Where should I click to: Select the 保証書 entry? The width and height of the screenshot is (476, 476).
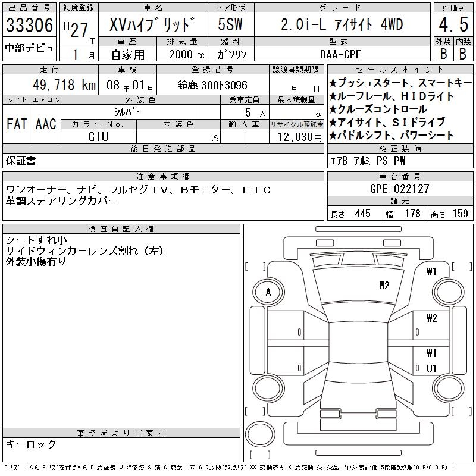21,161
